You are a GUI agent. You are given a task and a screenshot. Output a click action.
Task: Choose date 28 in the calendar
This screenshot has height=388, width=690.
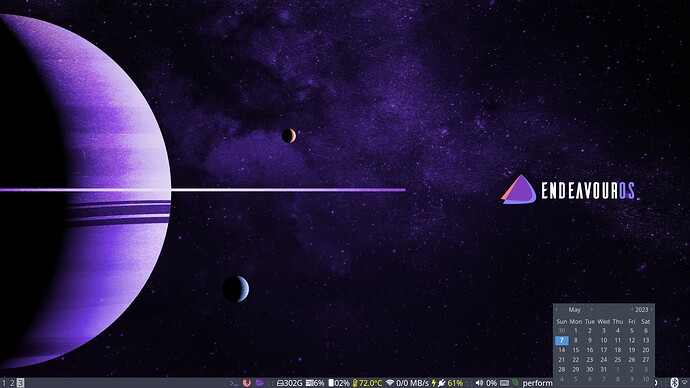[562, 369]
